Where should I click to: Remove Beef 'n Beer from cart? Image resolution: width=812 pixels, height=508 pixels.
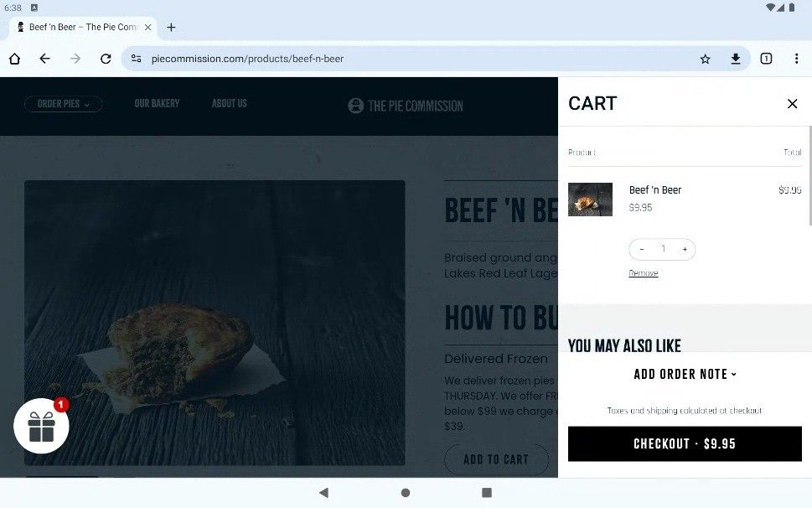(644, 273)
